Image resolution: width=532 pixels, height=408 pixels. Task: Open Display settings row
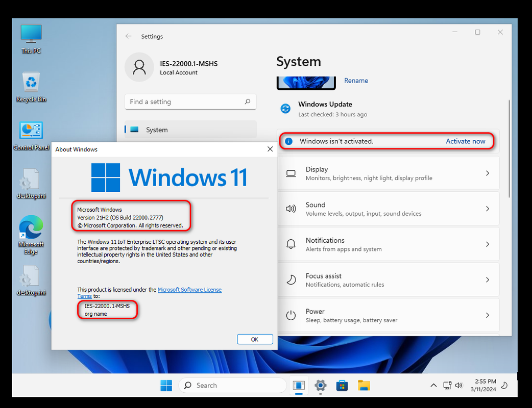(x=389, y=173)
